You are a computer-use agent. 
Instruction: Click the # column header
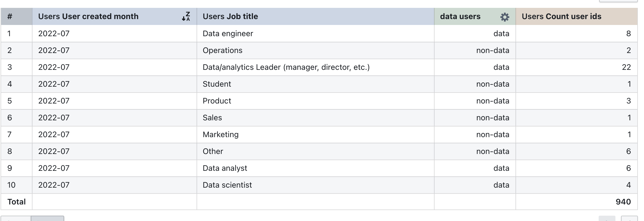pos(10,17)
